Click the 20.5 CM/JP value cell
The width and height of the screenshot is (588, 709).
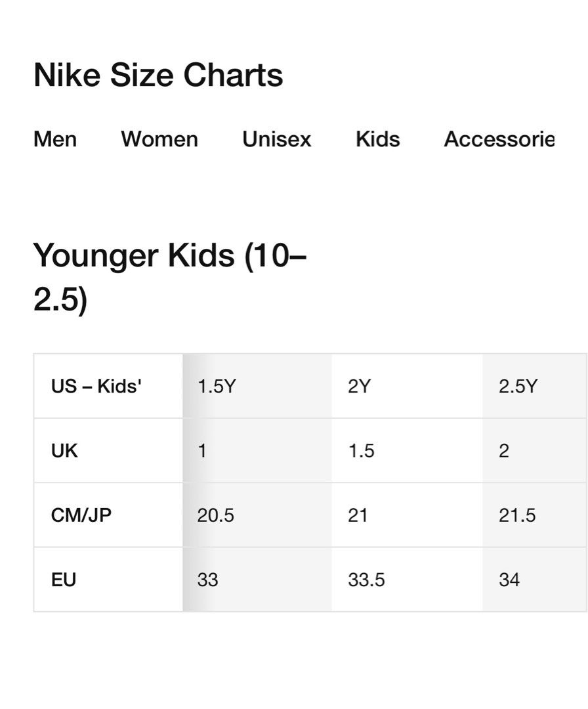[x=215, y=515]
